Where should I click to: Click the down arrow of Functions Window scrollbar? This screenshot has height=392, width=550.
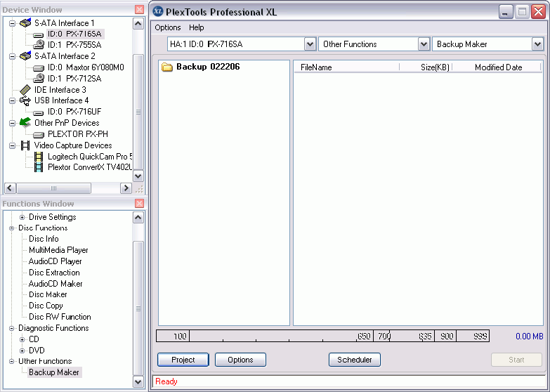pyautogui.click(x=138, y=382)
